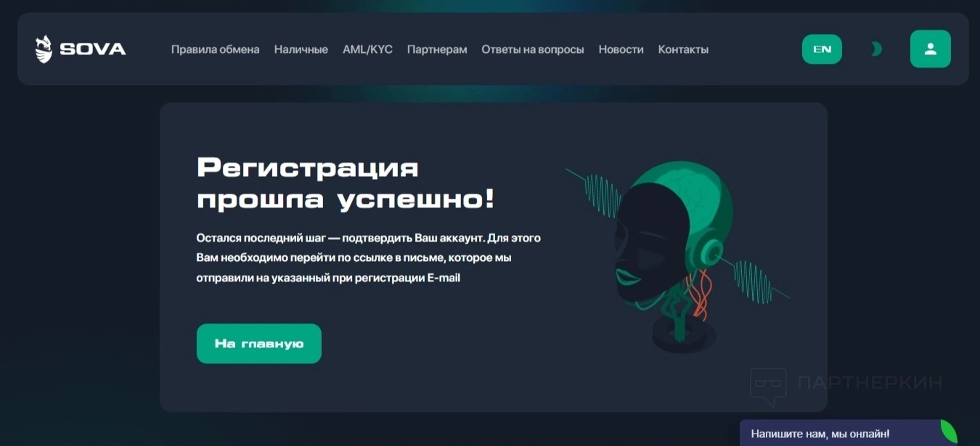Open the AML/KYC menu item
This screenshot has width=980, height=446.
click(367, 49)
